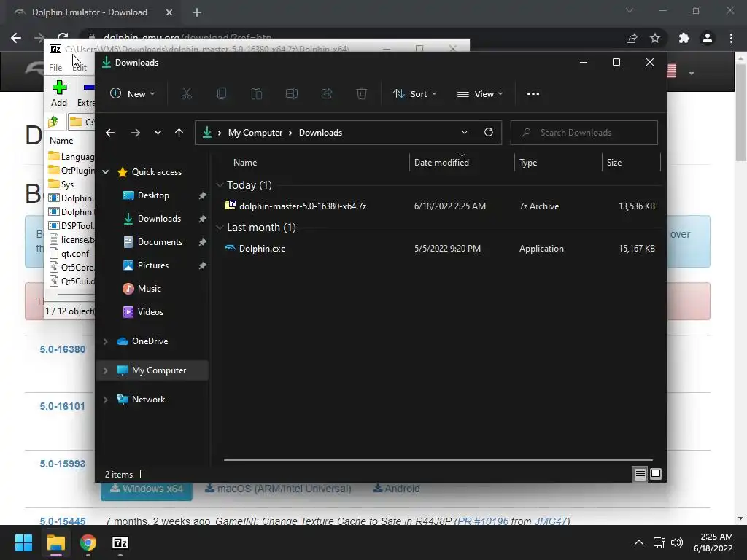This screenshot has height=560, width=747.
Task: Switch to details view layout icon
Action: [x=640, y=474]
